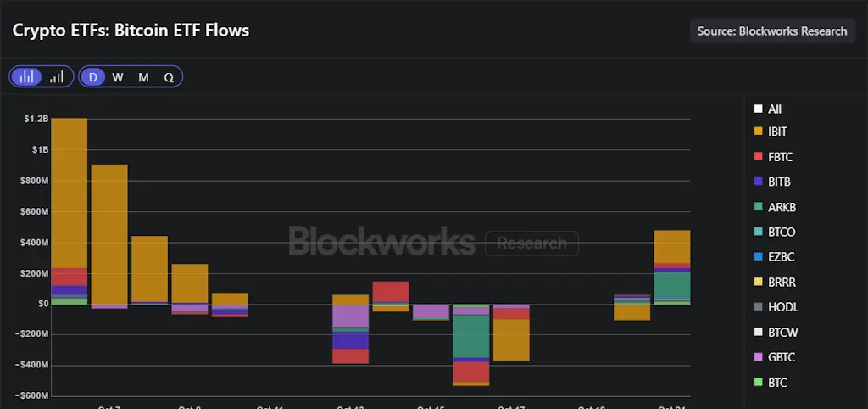Toggle BTC series in legend
The image size is (868, 409).
coord(771,383)
